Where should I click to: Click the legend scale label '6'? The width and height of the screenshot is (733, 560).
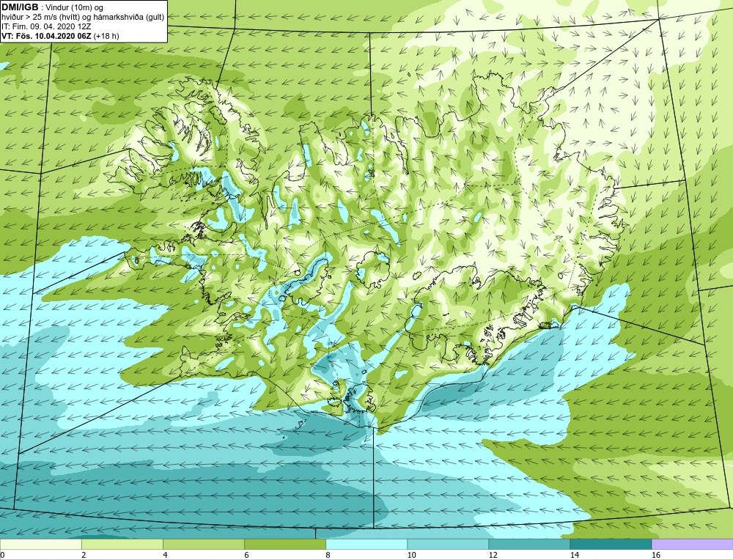pyautogui.click(x=246, y=555)
